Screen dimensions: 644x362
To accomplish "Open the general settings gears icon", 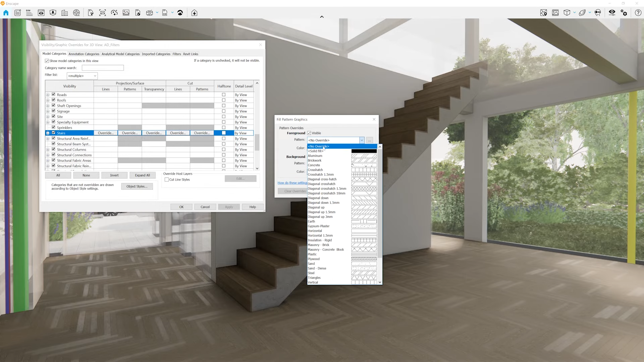I will (x=624, y=13).
